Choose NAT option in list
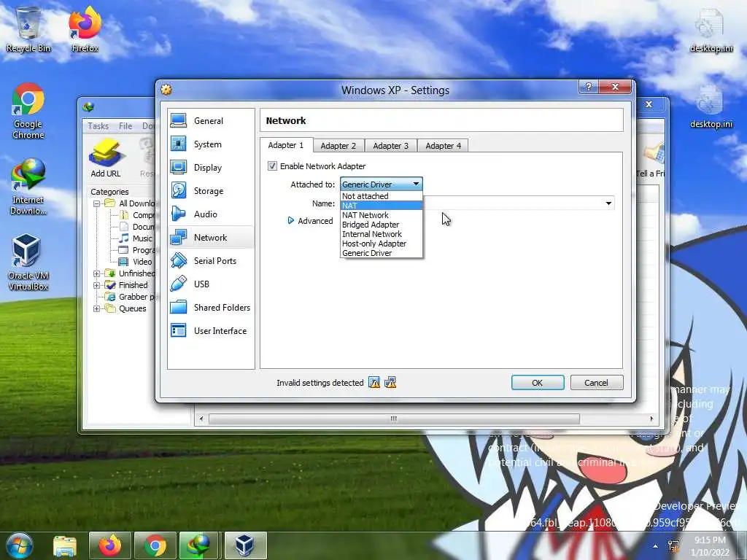This screenshot has width=747, height=560. (381, 206)
